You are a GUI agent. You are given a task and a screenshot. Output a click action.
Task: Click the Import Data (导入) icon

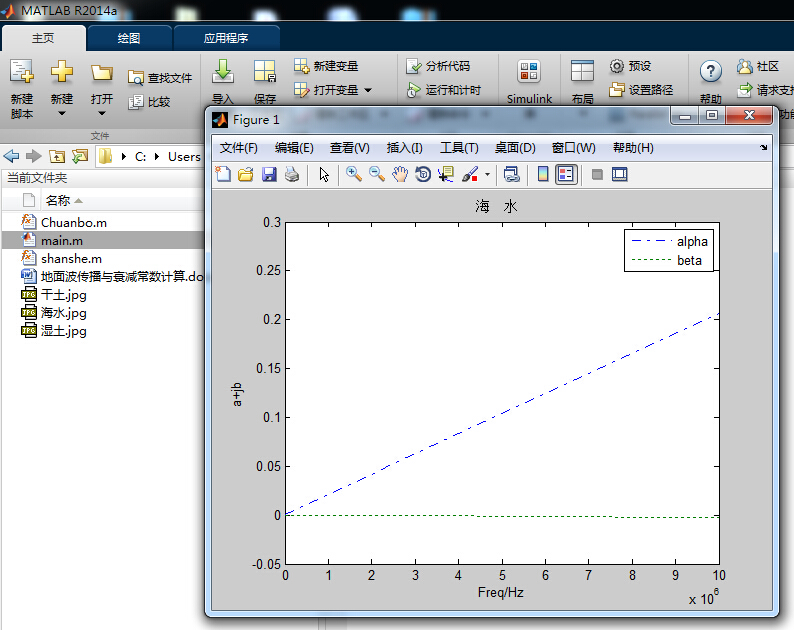[222, 71]
